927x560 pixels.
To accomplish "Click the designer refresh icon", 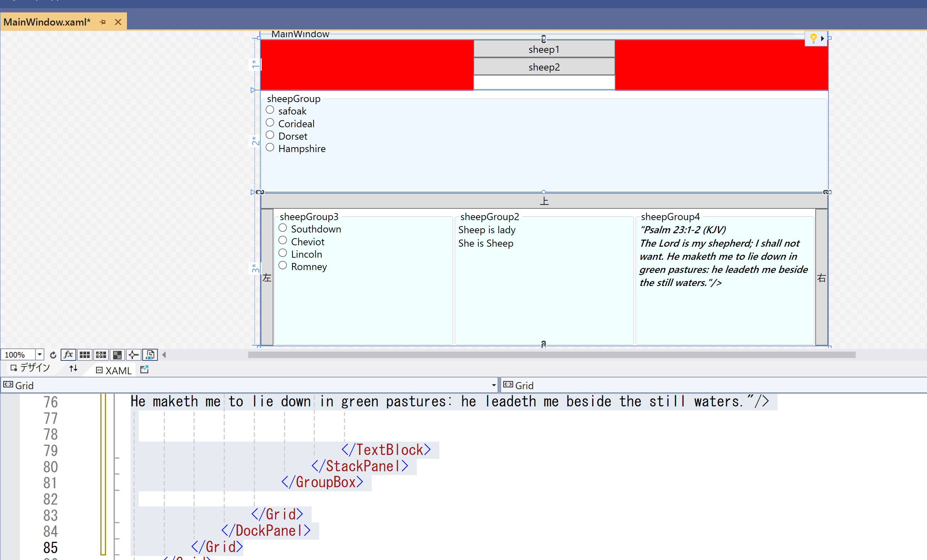I will pyautogui.click(x=53, y=355).
